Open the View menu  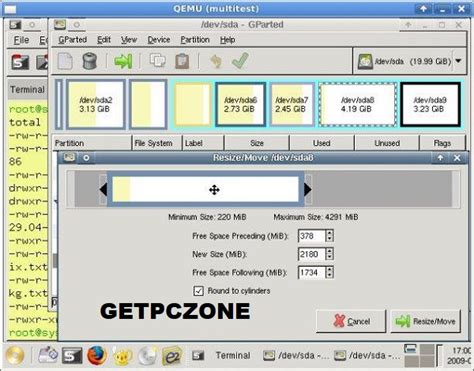point(129,40)
